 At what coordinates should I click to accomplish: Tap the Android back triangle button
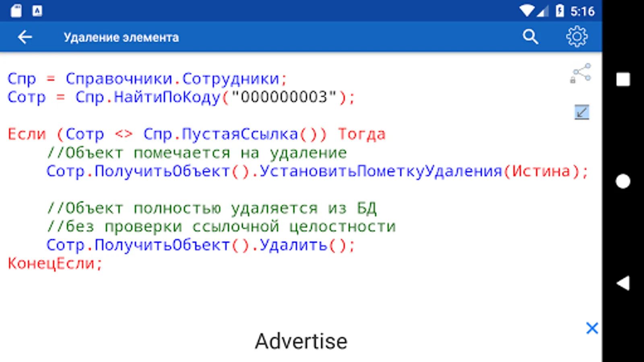pos(623,283)
